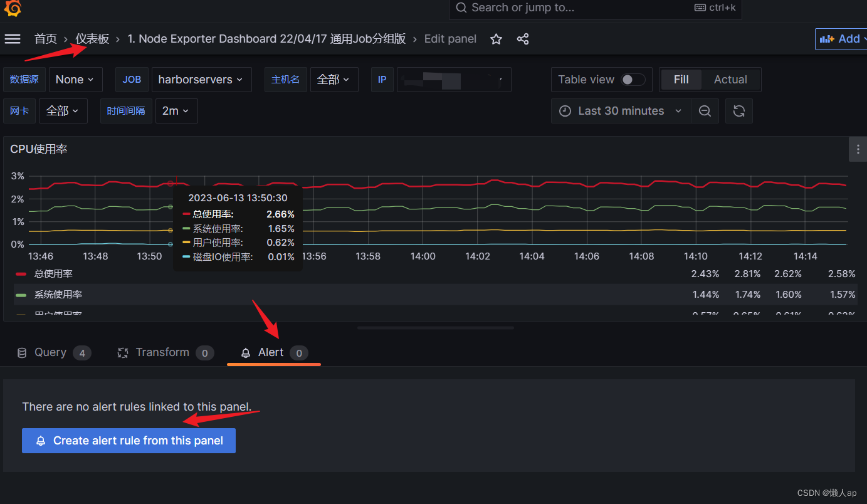Screen dimensions: 867x504
Task: Click the Grafana logo icon
Action: pyautogui.click(x=13, y=8)
